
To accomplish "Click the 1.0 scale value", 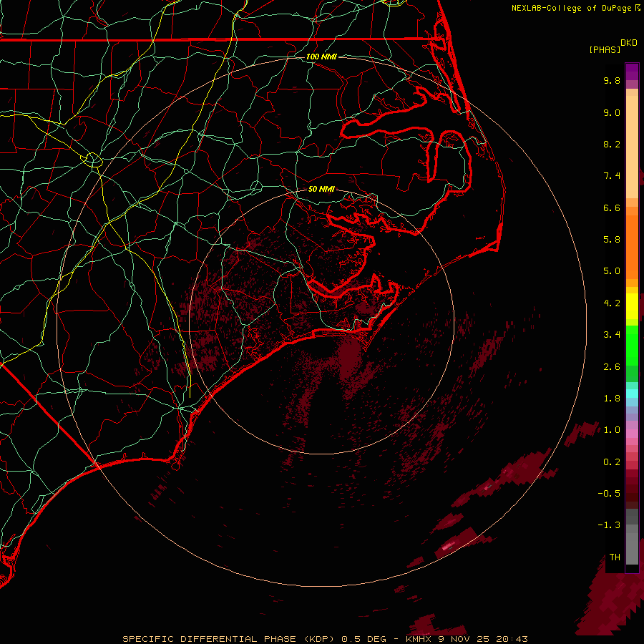I will tap(612, 430).
